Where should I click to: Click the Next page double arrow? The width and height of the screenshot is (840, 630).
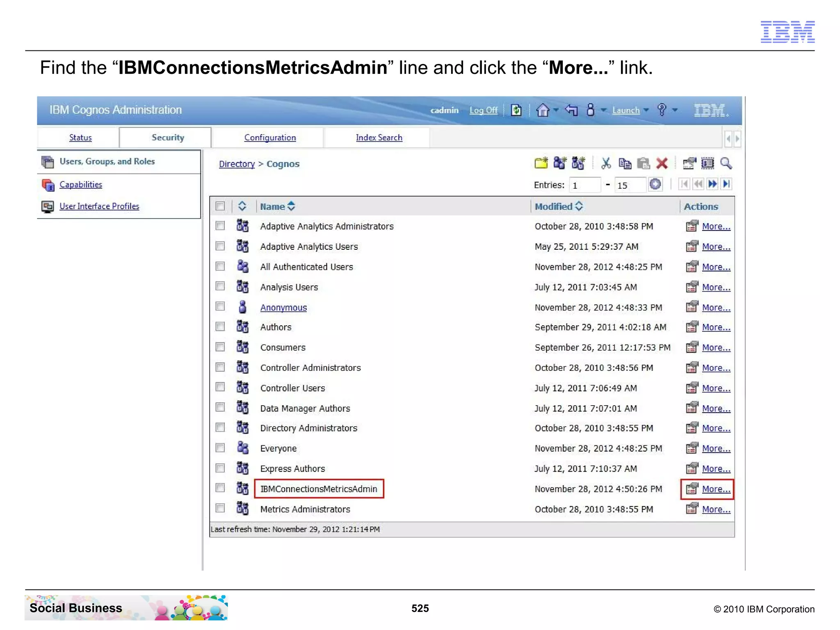click(x=712, y=184)
